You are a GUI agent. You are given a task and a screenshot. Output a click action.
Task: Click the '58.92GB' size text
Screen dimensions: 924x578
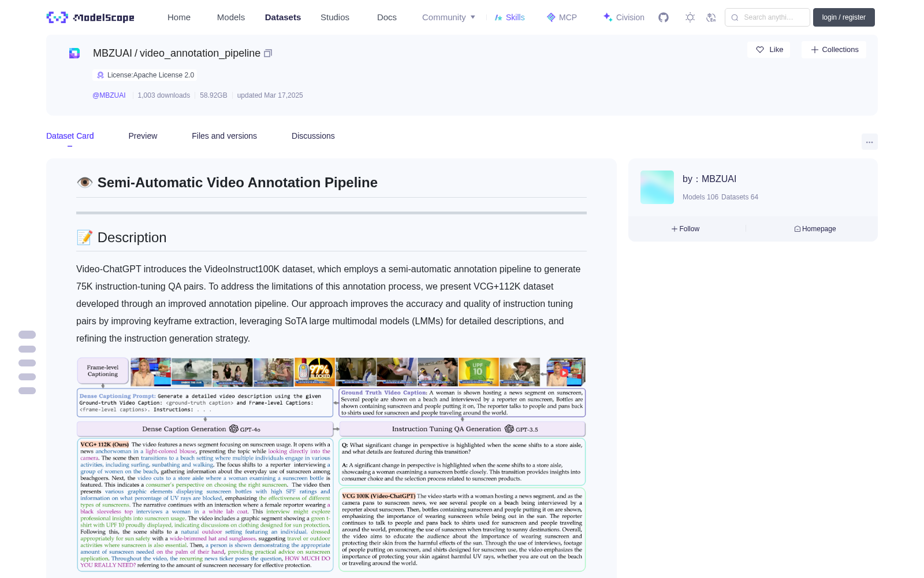[214, 95]
